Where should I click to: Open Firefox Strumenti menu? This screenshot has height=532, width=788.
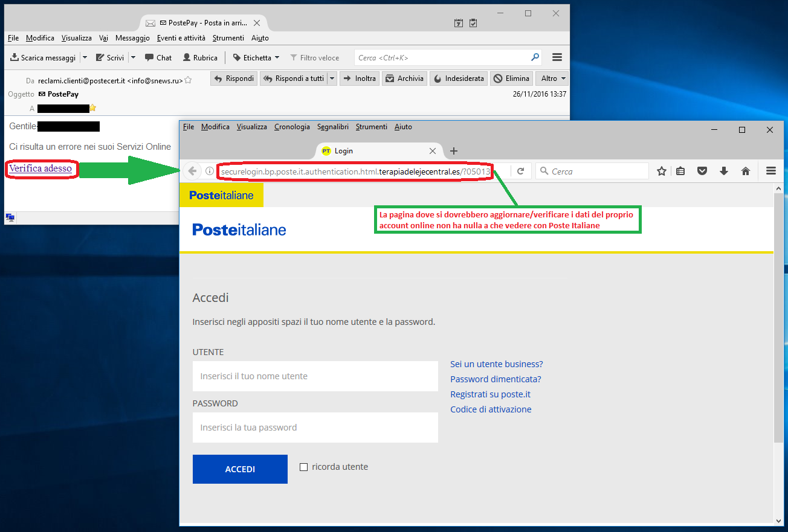click(372, 127)
